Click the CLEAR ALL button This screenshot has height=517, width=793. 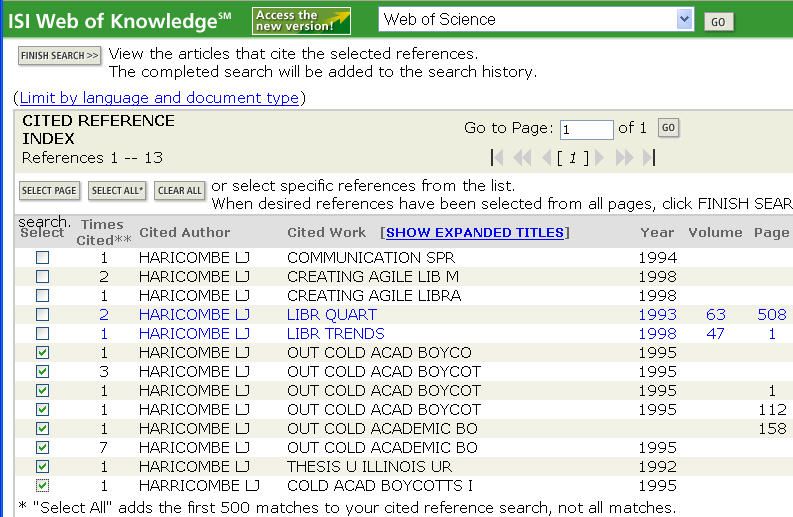tap(180, 191)
